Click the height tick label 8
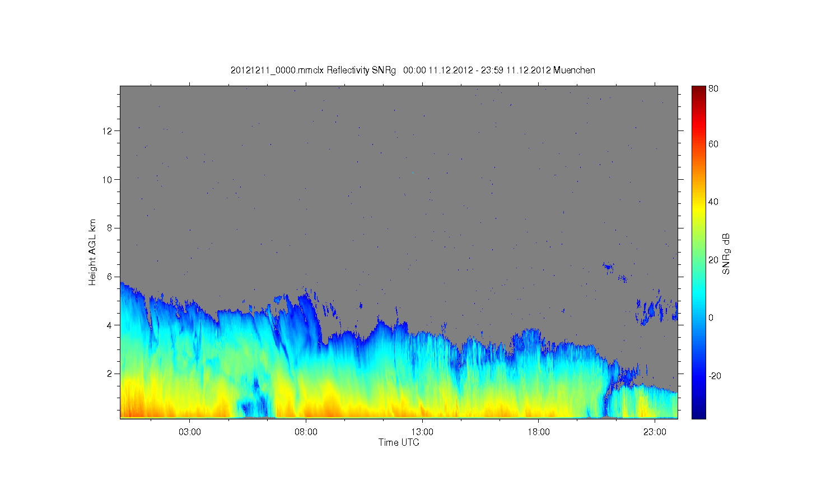840x504 pixels. pos(111,228)
